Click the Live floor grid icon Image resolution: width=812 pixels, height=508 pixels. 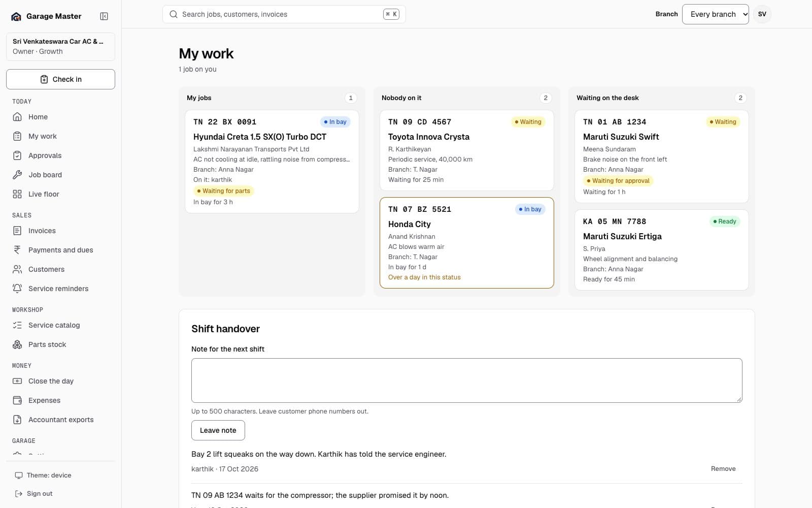(17, 194)
